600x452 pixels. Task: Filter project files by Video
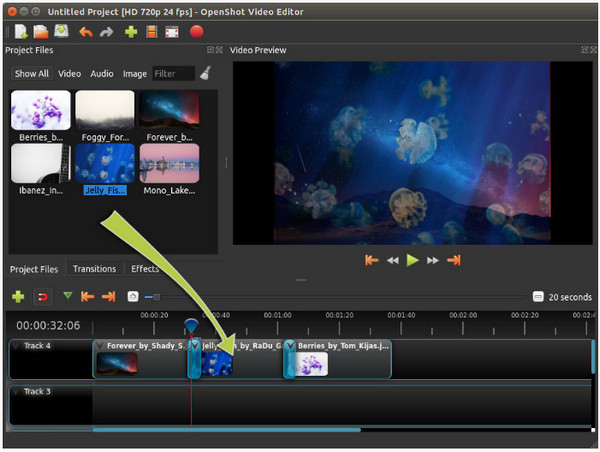(x=69, y=73)
